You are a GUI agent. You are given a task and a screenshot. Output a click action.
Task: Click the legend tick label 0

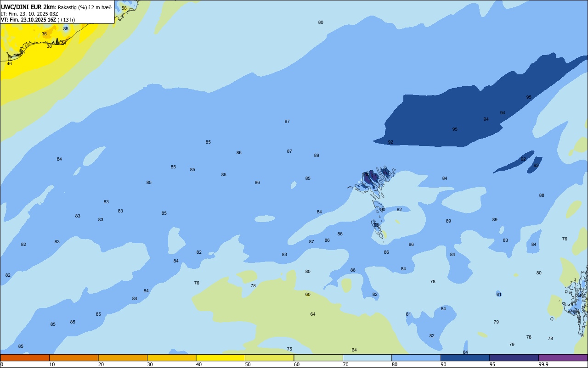[x=2, y=364]
